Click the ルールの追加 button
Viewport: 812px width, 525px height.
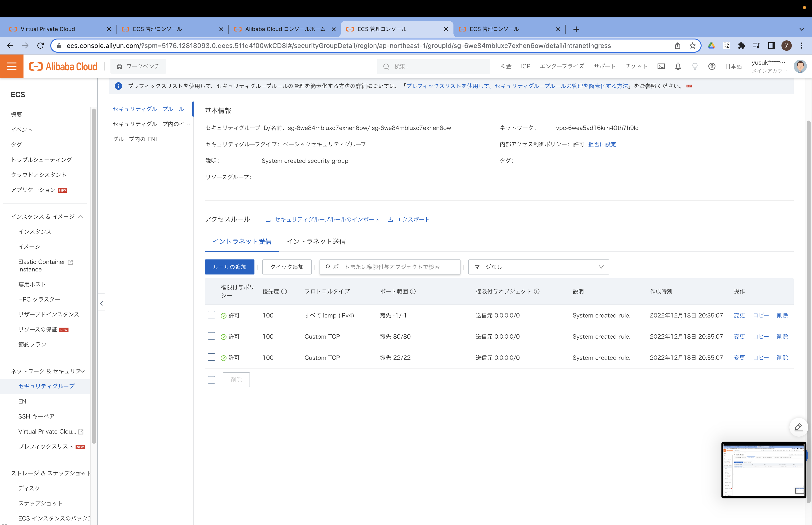[229, 267]
